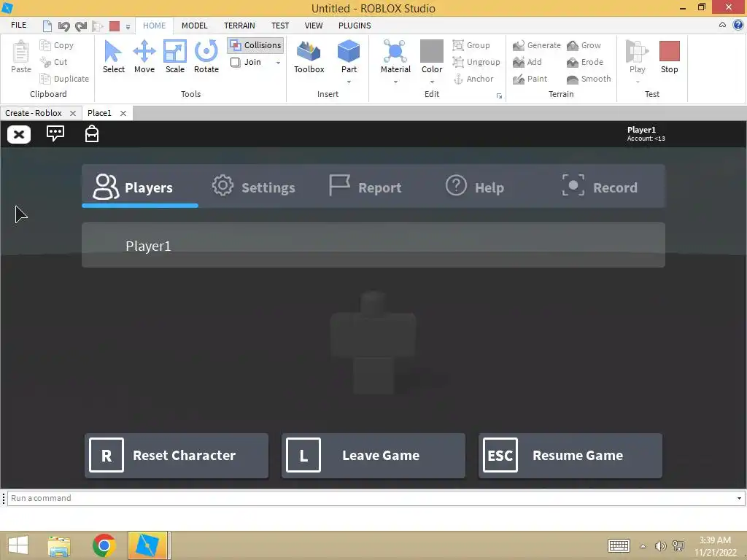This screenshot has width=747, height=560.
Task: Expand the Join options dropdown arrow
Action: coord(278,63)
